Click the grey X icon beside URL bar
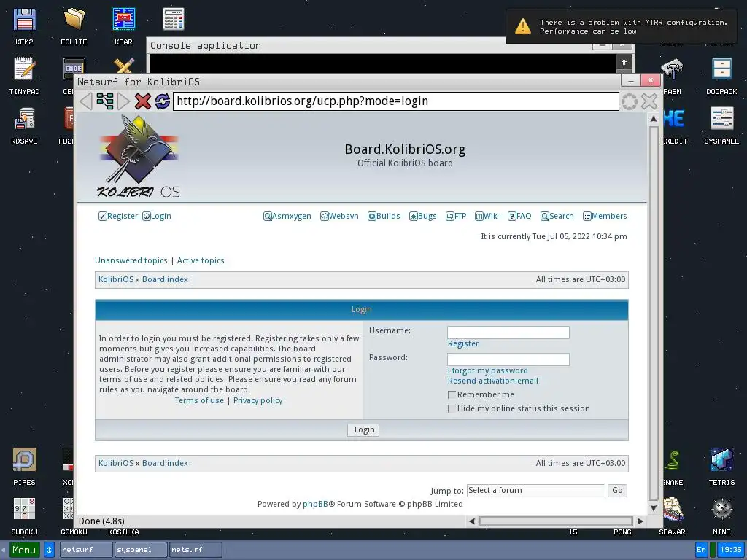This screenshot has height=560, width=747. point(649,101)
